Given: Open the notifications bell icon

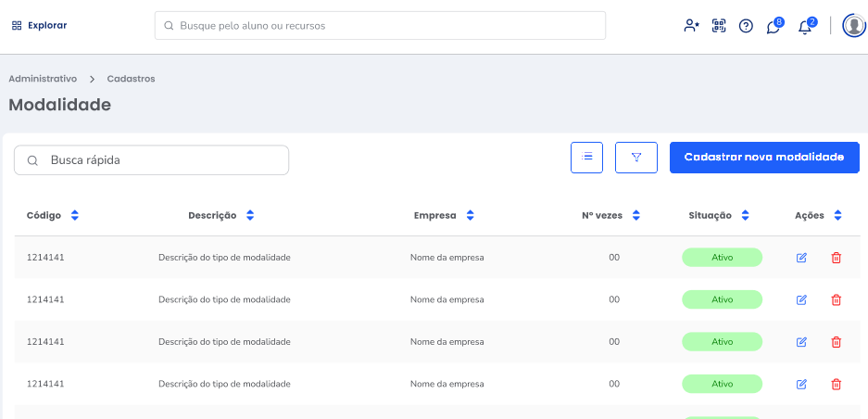Looking at the screenshot, I should [x=804, y=26].
